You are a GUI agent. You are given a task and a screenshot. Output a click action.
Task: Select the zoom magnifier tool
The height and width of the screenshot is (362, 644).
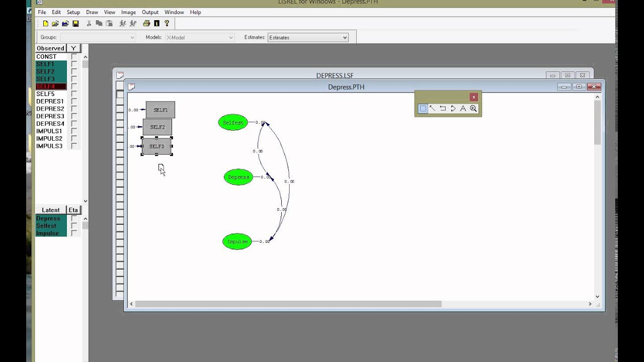pyautogui.click(x=473, y=109)
